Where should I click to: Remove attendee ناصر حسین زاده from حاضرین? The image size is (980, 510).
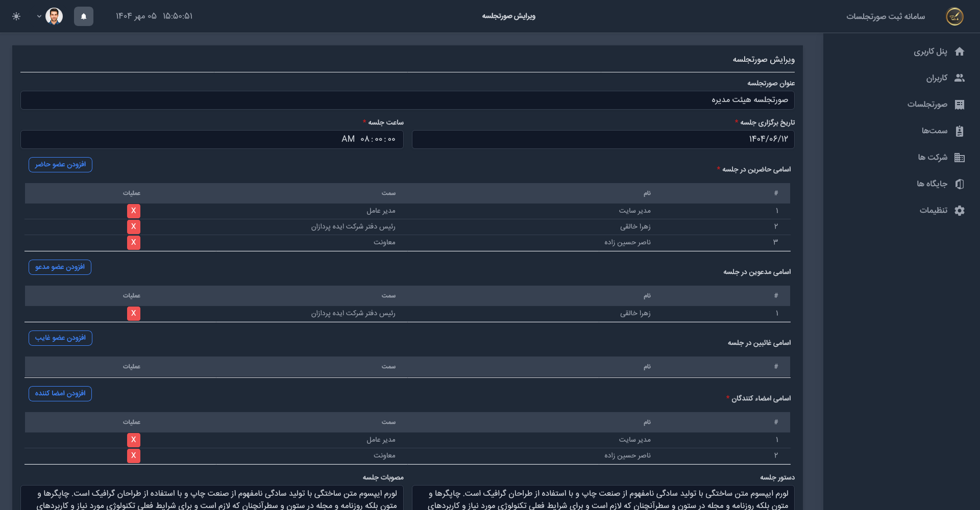tap(134, 242)
